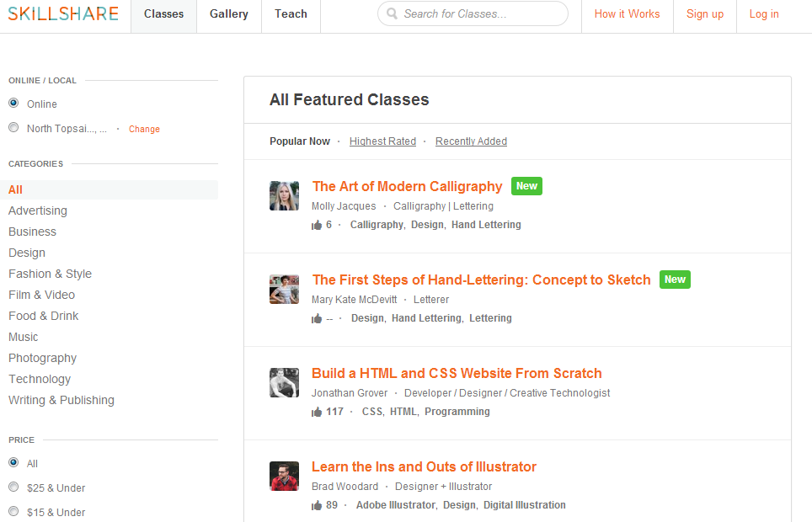Click thumbs-up icon for Hand-Lettering class
The image size is (812, 522).
pos(317,318)
